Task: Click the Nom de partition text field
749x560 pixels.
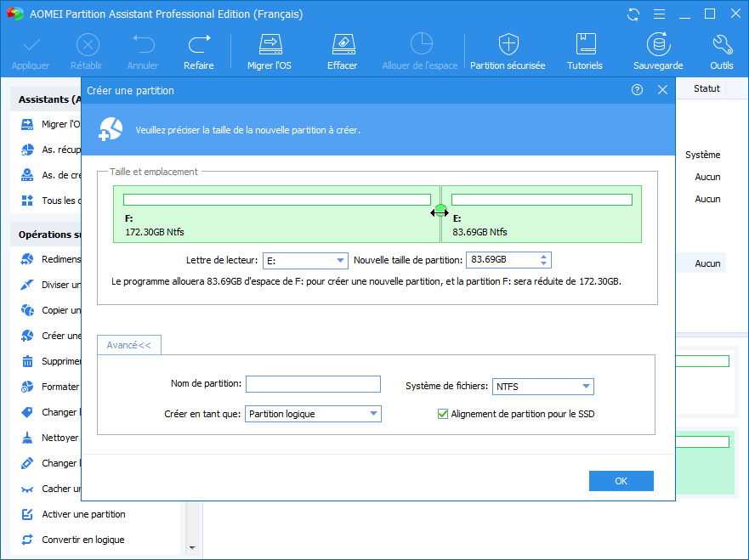Action: (x=313, y=384)
